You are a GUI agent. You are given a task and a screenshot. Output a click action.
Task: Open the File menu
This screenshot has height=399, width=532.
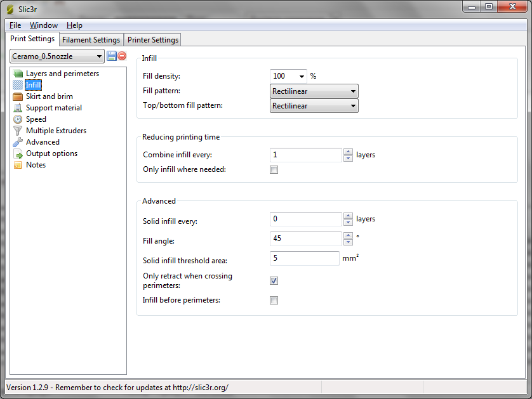coord(15,25)
